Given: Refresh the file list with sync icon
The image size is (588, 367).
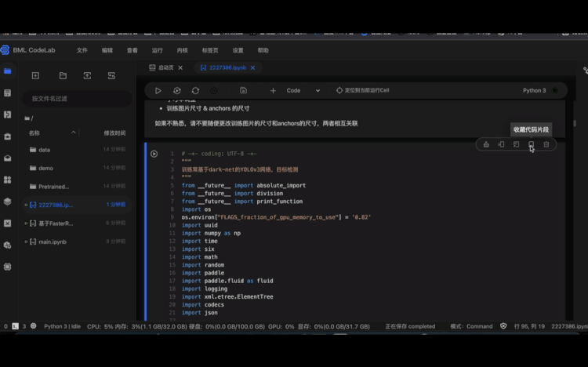Looking at the screenshot, I should click(111, 75).
